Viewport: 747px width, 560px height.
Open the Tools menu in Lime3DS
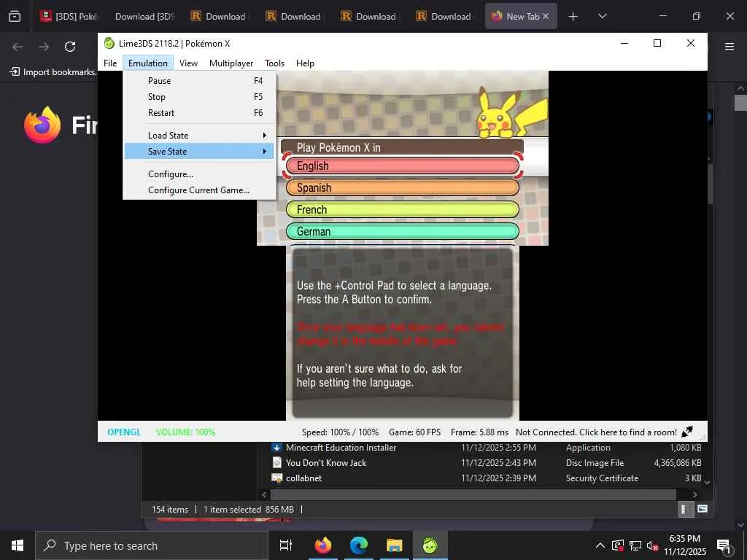pos(274,63)
